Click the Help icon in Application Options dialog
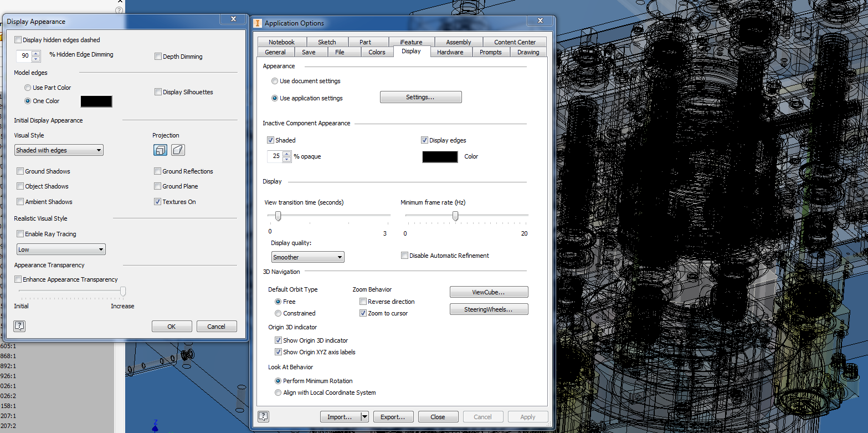Screen dimensions: 868x433 (263, 416)
